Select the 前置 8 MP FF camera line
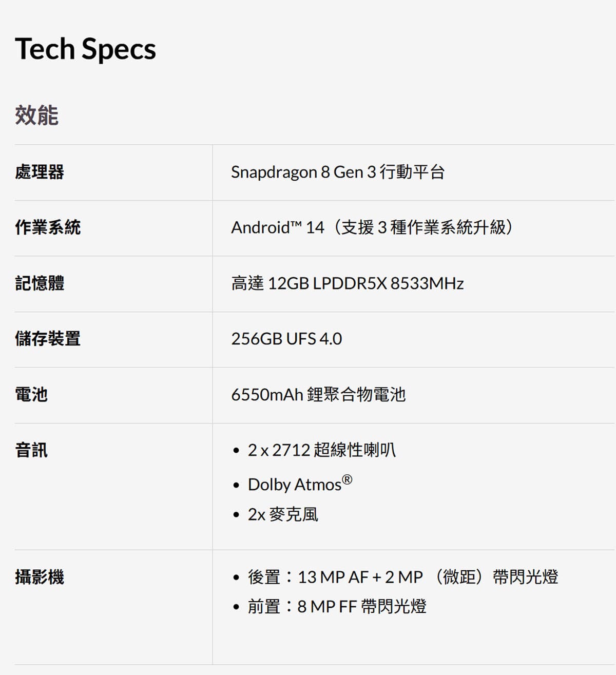Viewport: 616px width, 675px height. click(x=337, y=607)
